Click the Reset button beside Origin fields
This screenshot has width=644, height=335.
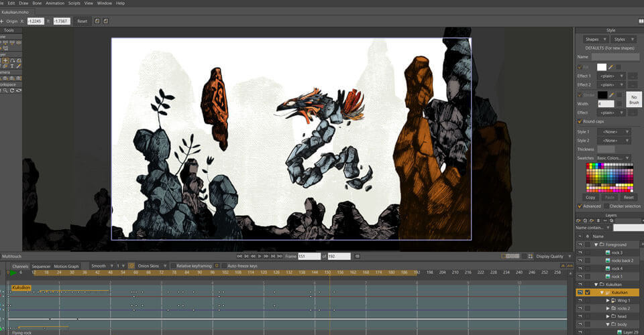(82, 21)
